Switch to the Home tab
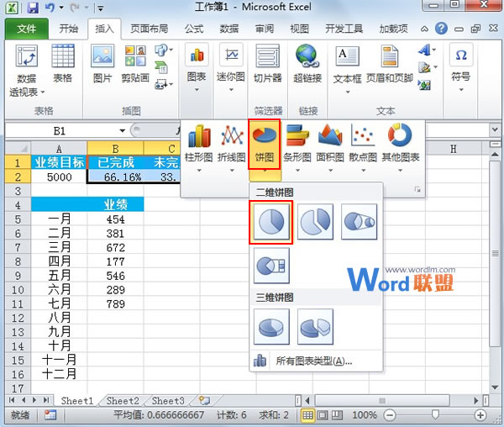 click(68, 29)
